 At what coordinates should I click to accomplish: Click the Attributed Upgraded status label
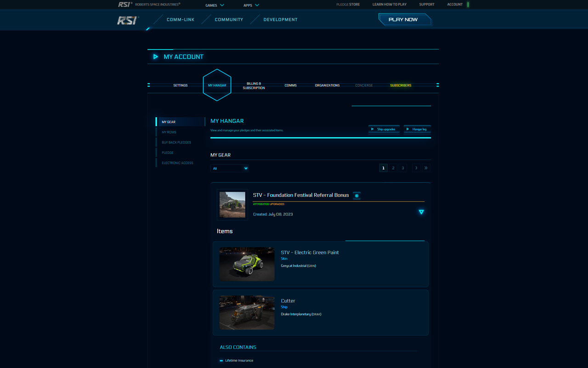click(x=269, y=204)
